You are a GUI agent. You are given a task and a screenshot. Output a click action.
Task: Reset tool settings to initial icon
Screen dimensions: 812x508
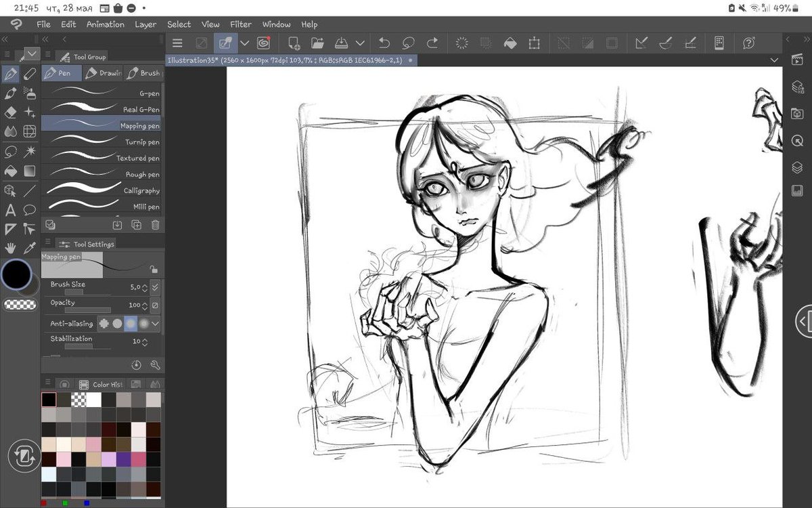click(136, 365)
